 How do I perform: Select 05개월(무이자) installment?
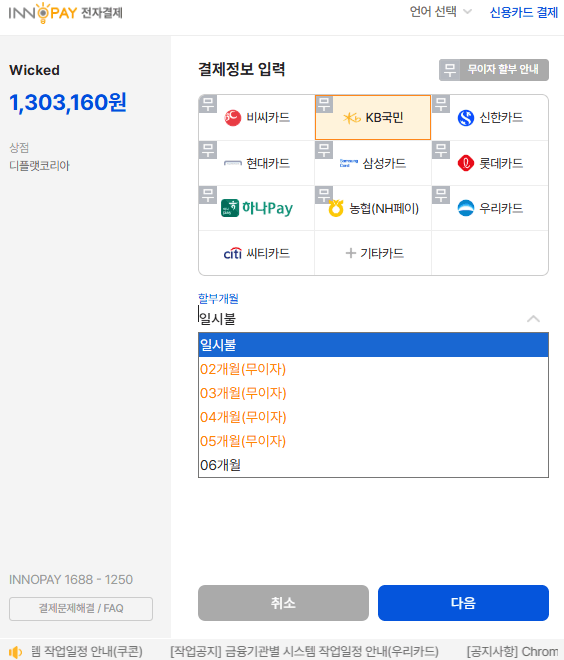pos(373,441)
